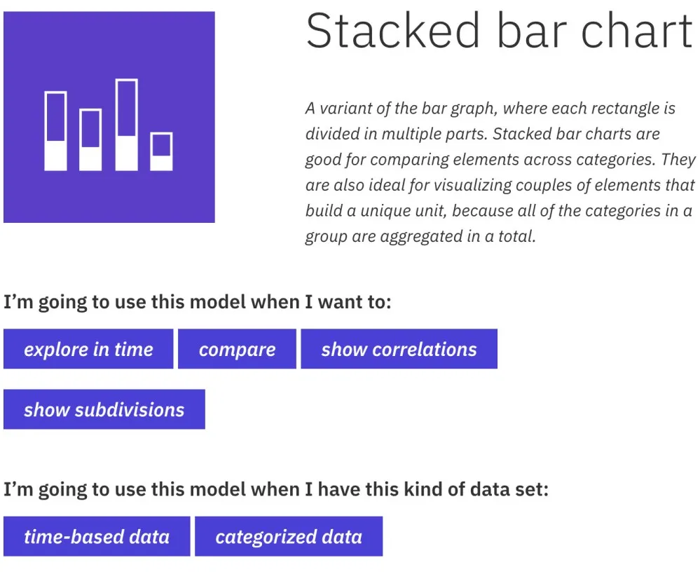Click the white lower segment of leftmost bar

(x=55, y=156)
